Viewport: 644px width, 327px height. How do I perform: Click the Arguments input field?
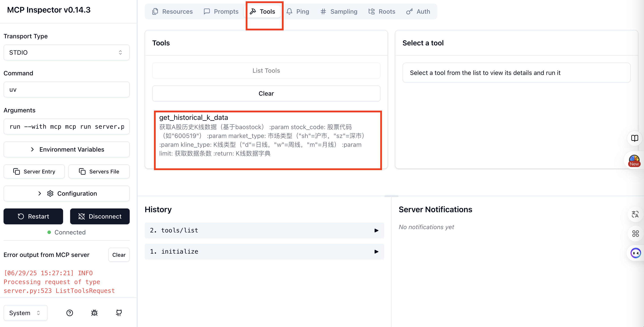click(x=67, y=127)
